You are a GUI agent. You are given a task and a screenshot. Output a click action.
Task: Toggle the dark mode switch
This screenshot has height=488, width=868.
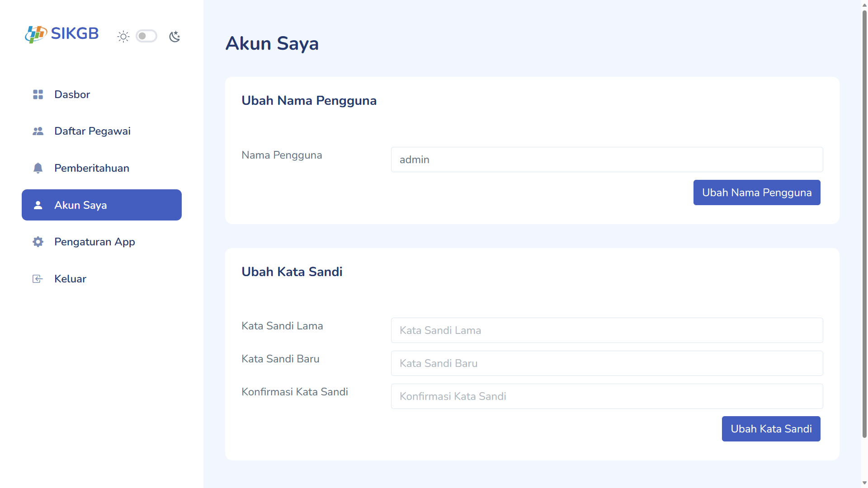pos(146,36)
